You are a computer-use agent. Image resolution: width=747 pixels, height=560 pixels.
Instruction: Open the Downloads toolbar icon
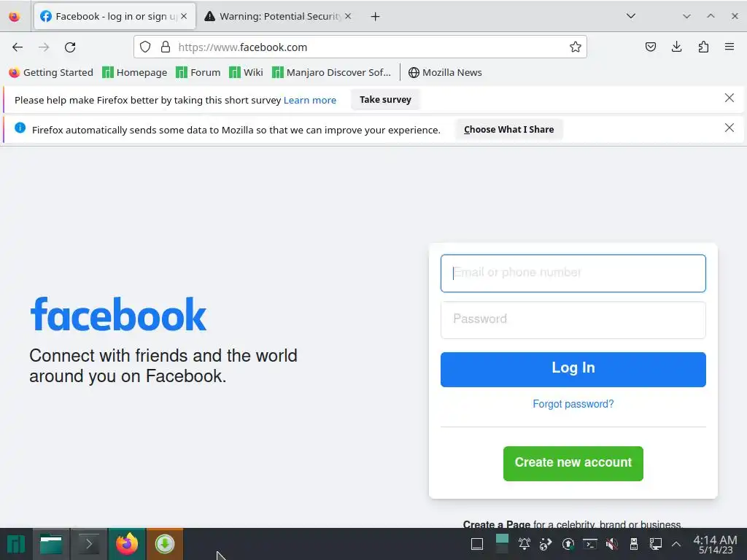[x=676, y=47]
